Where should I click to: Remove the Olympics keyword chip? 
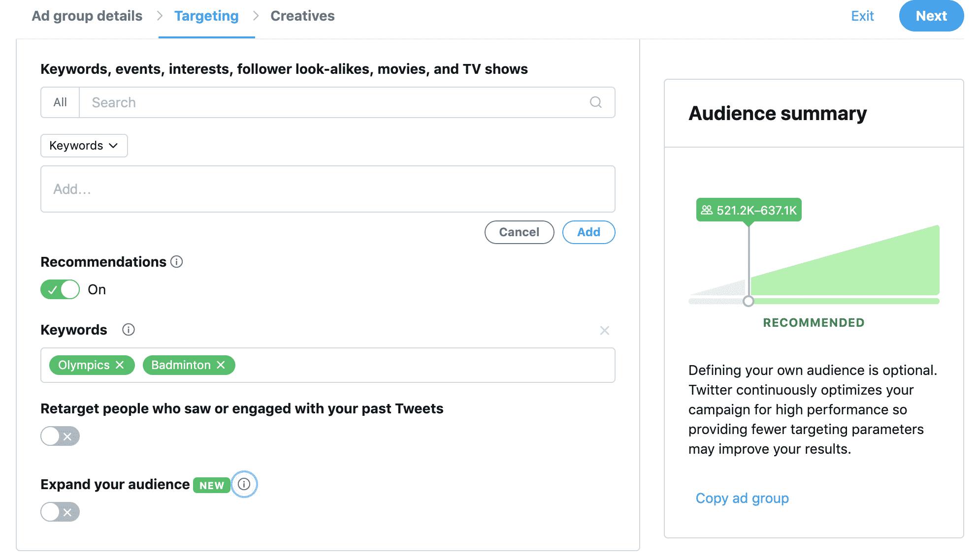tap(121, 365)
